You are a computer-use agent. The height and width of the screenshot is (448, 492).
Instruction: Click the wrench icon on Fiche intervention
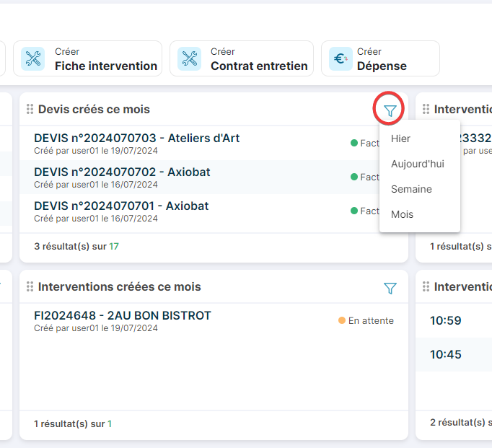tap(32, 58)
